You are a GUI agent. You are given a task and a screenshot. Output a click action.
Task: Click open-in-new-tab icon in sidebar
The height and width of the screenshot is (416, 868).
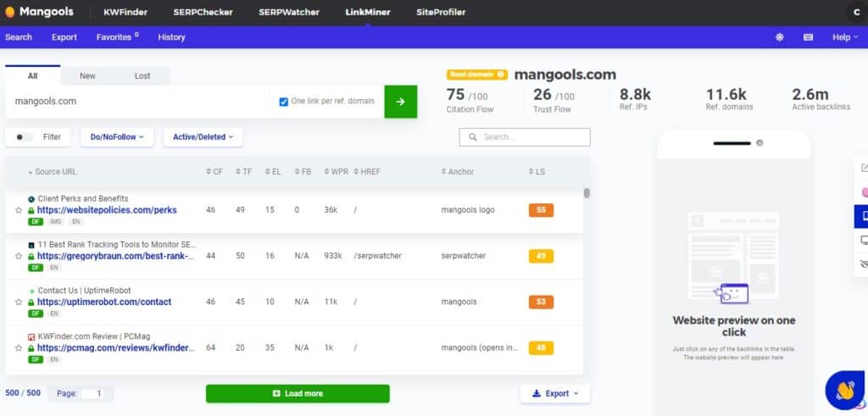click(x=864, y=168)
